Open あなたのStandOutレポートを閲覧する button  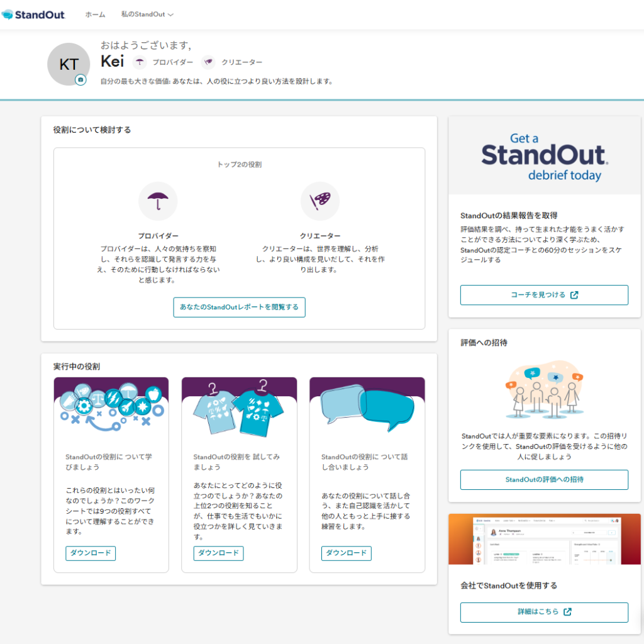coord(239,307)
